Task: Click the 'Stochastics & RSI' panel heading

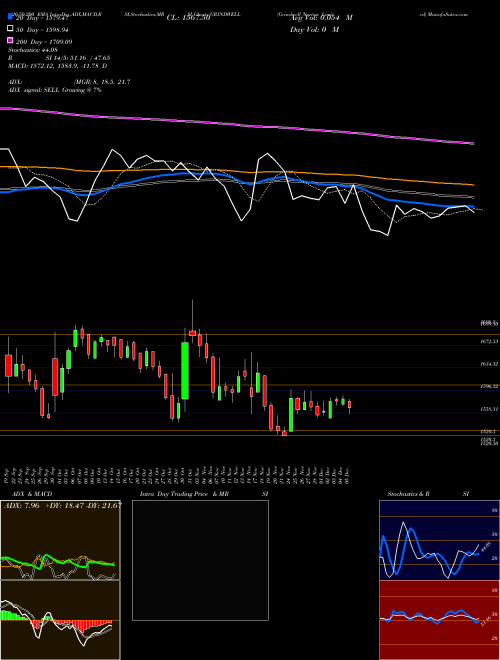Action: pyautogui.click(x=428, y=494)
